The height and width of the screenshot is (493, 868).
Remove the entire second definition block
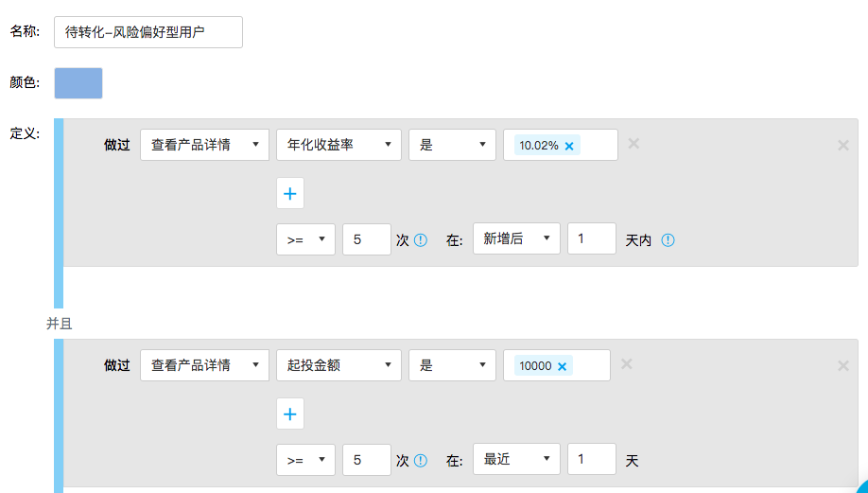843,365
